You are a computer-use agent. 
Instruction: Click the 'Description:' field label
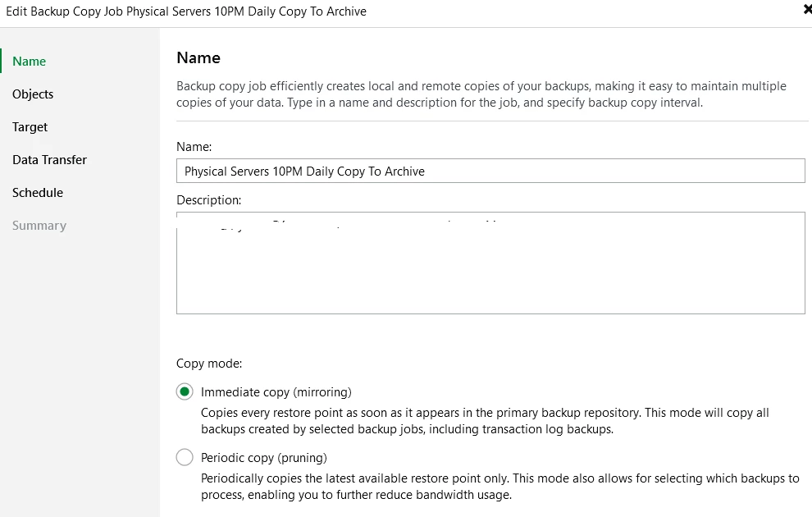[x=208, y=199]
